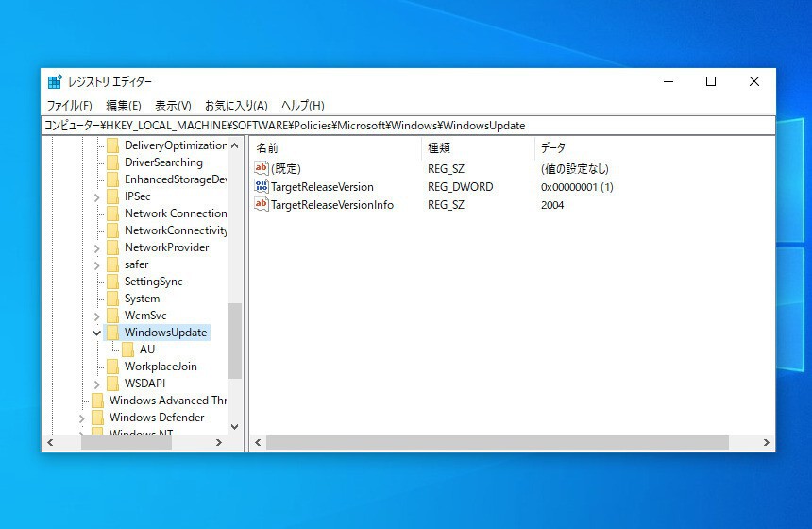Click the EnhancedStorageDevices folder icon

113,179
